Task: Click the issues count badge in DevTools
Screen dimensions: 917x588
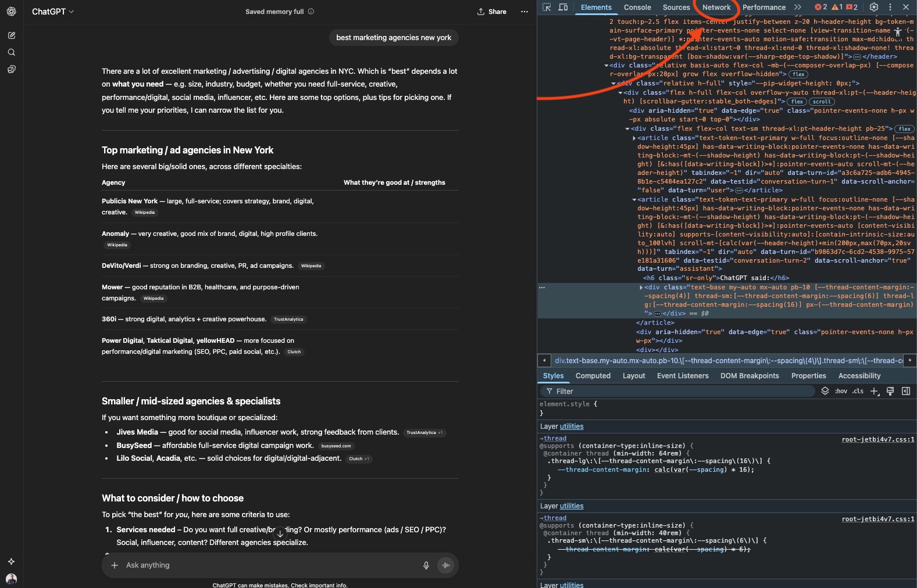Action: 852,8
